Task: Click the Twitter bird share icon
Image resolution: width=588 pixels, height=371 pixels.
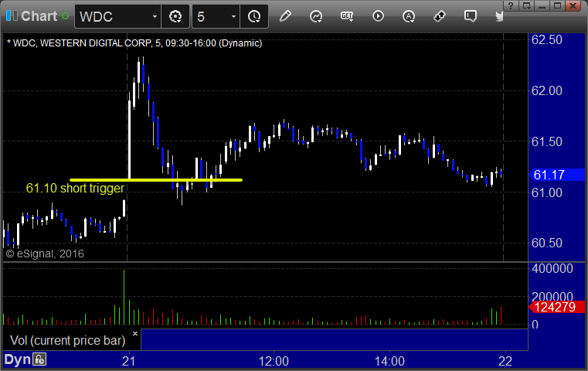Action: click(x=499, y=16)
